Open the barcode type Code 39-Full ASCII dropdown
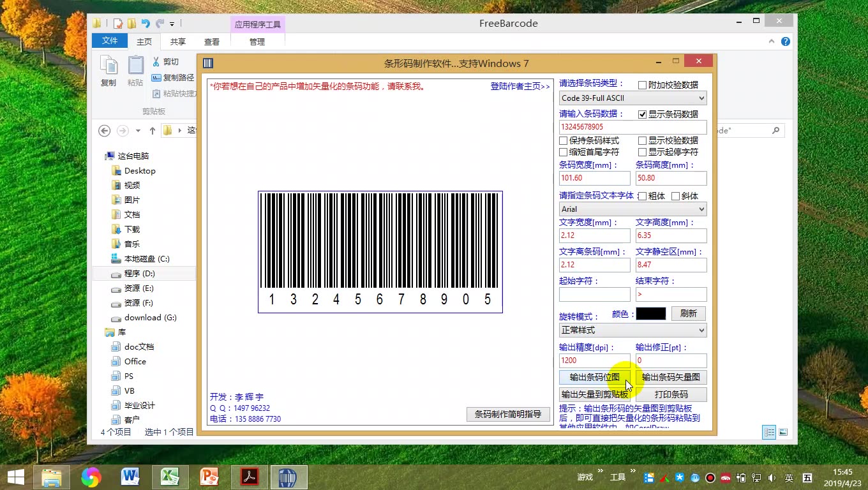Image resolution: width=868 pixels, height=490 pixels. point(632,98)
